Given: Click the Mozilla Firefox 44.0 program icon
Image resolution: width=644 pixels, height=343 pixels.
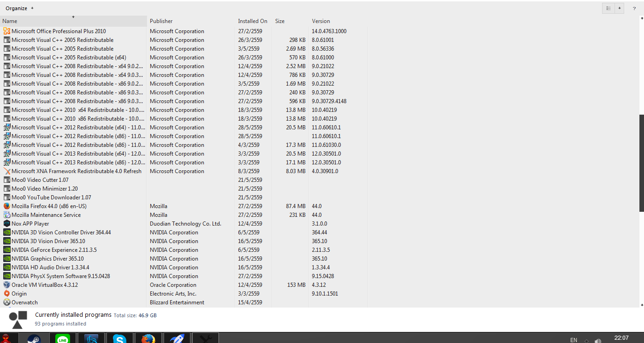Looking at the screenshot, I should (6, 206).
